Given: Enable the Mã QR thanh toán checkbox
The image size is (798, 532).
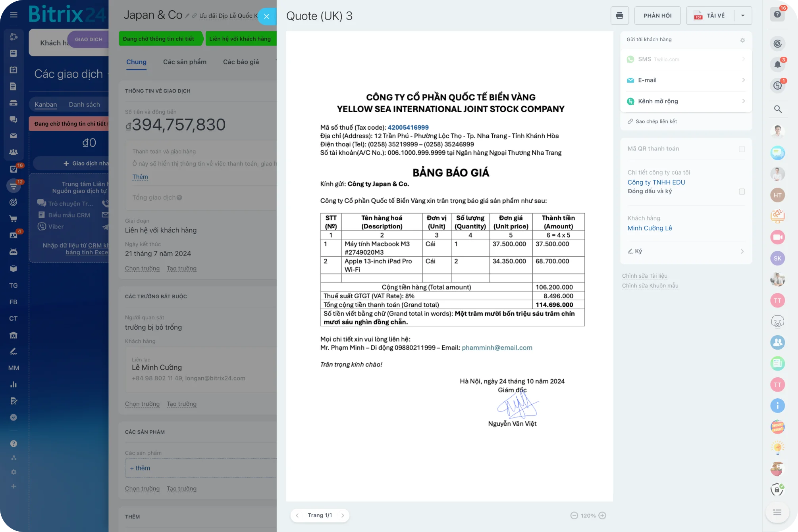Looking at the screenshot, I should pos(742,149).
